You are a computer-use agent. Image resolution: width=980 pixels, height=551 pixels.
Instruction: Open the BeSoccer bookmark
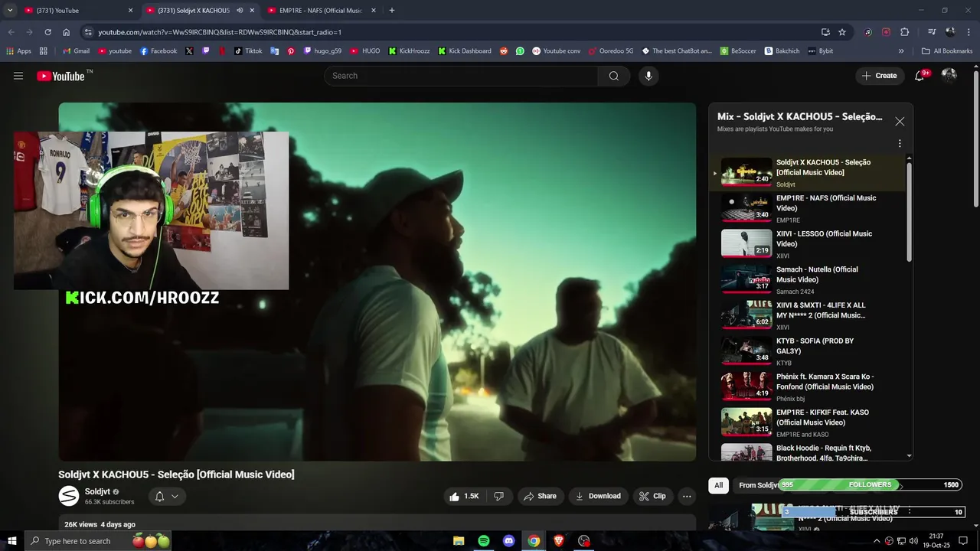click(x=738, y=51)
